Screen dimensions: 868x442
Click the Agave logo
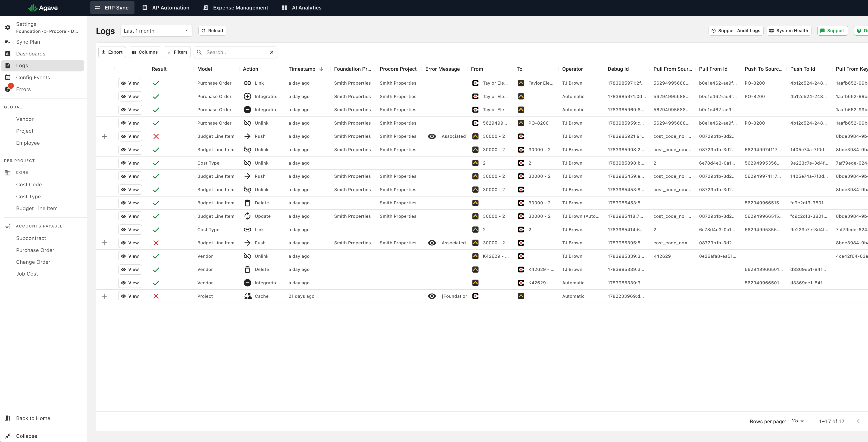click(43, 8)
